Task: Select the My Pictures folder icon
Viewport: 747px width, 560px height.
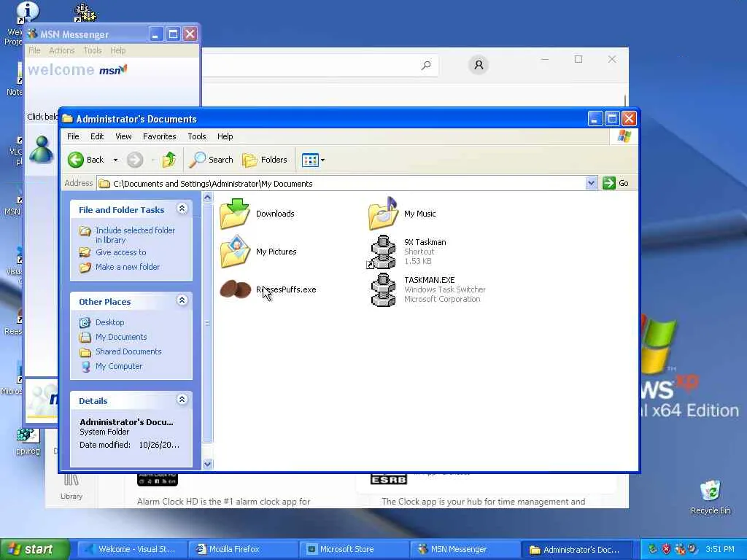Action: pyautogui.click(x=235, y=252)
